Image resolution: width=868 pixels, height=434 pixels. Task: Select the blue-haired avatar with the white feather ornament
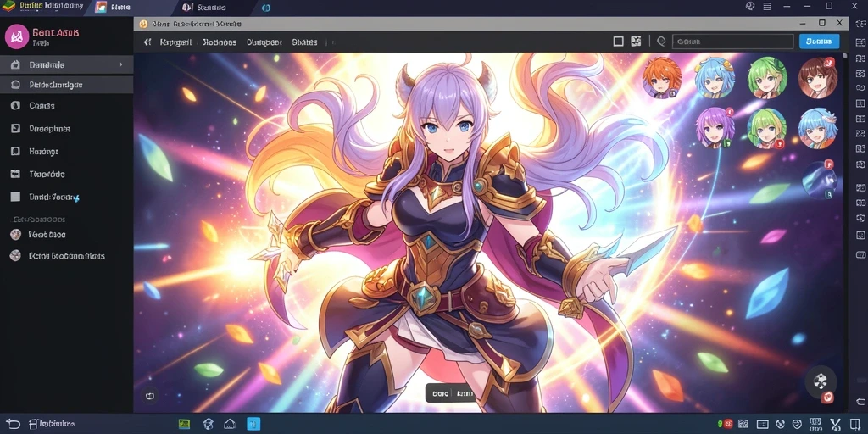[818, 128]
